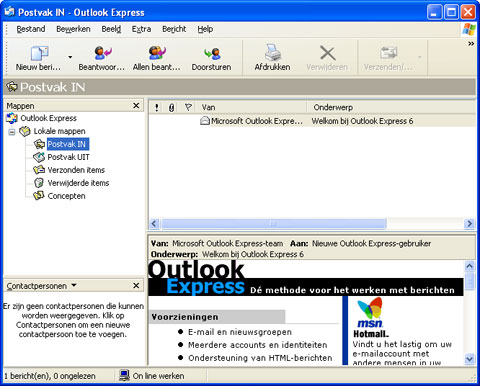The height and width of the screenshot is (386, 480).
Task: Click the On line werken status icon
Action: point(124,376)
